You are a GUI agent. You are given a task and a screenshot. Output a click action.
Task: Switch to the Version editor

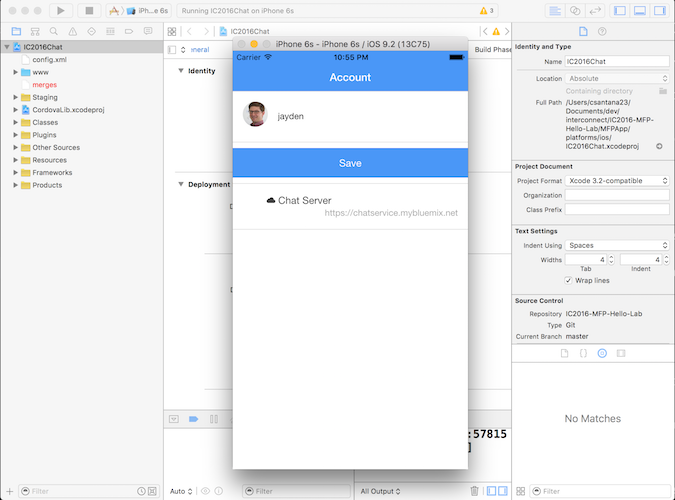[594, 11]
